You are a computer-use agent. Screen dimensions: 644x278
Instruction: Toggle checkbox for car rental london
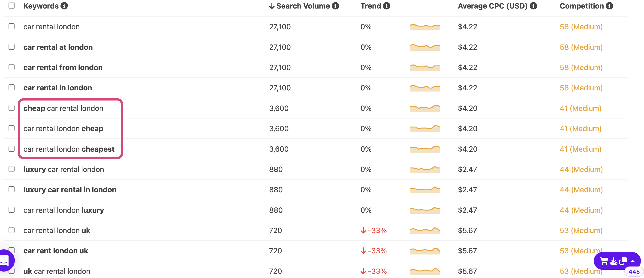coord(11,26)
